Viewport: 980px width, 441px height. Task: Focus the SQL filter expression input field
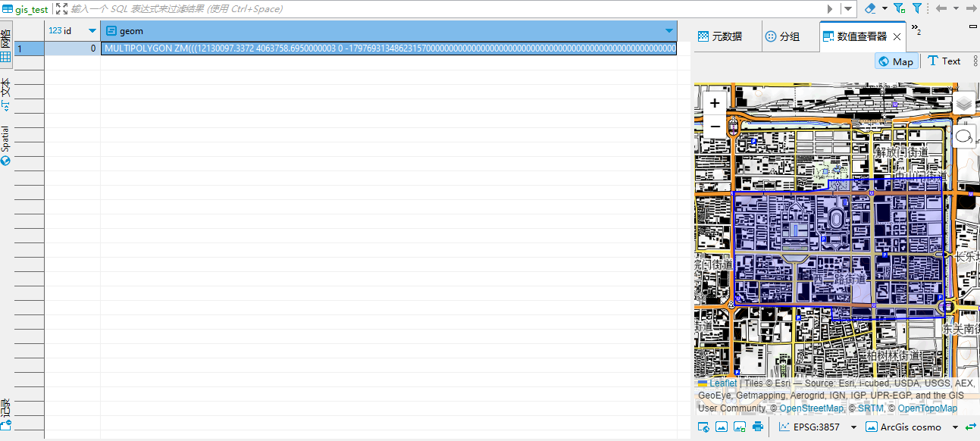coord(447,9)
